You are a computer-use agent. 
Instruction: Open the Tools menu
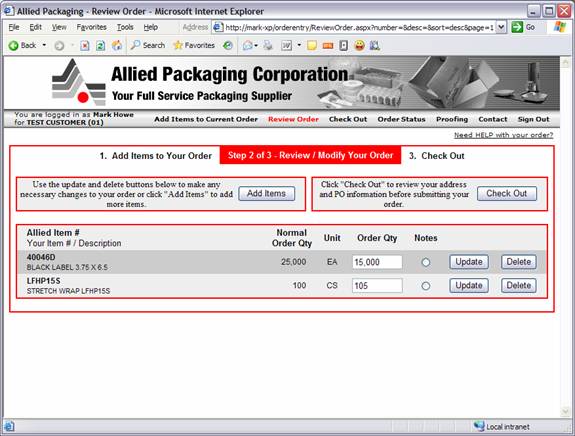pyautogui.click(x=125, y=27)
